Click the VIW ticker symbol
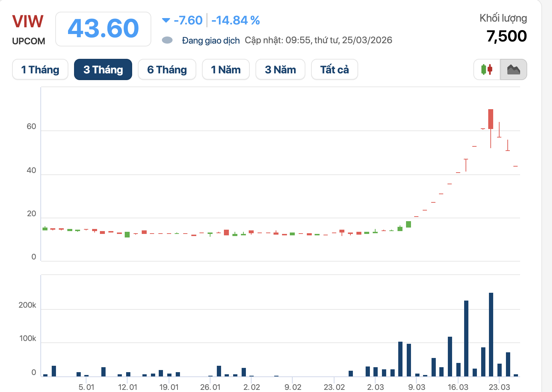The height and width of the screenshot is (392, 552). 28,22
